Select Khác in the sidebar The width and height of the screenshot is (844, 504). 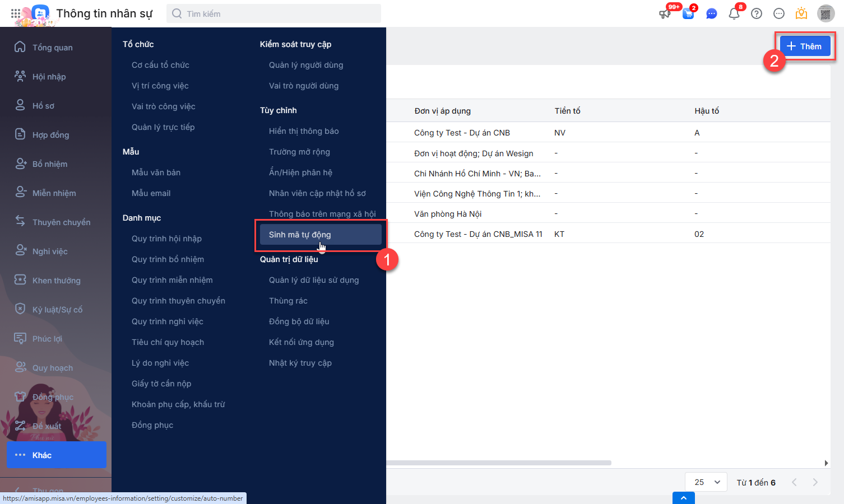coord(56,455)
